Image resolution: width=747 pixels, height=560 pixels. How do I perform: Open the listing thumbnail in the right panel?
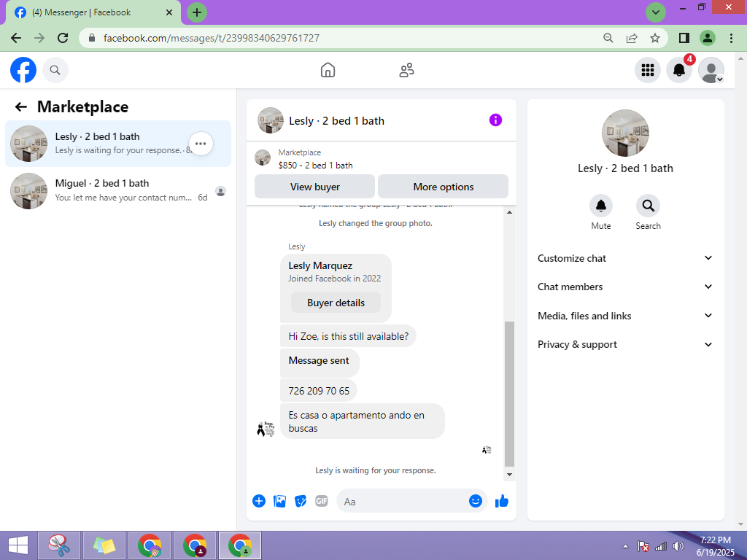tap(625, 133)
